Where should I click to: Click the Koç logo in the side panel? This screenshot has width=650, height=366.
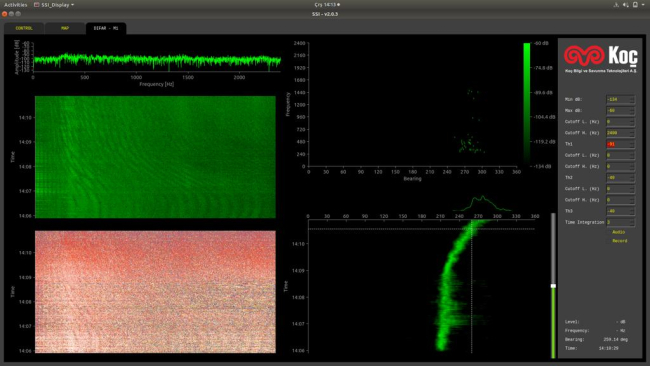click(600, 58)
